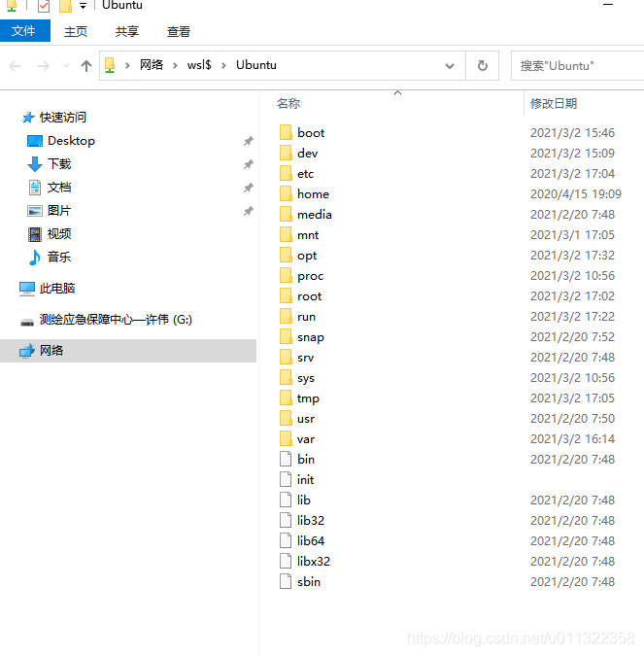
Task: Open 图片 folder in quick access
Action: (59, 211)
